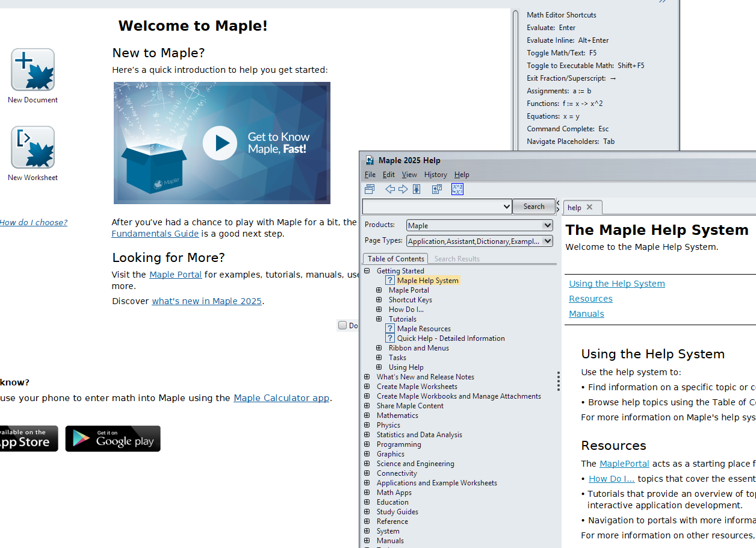Switch to the Table of Contents tab
756x548 pixels.
pyautogui.click(x=395, y=259)
